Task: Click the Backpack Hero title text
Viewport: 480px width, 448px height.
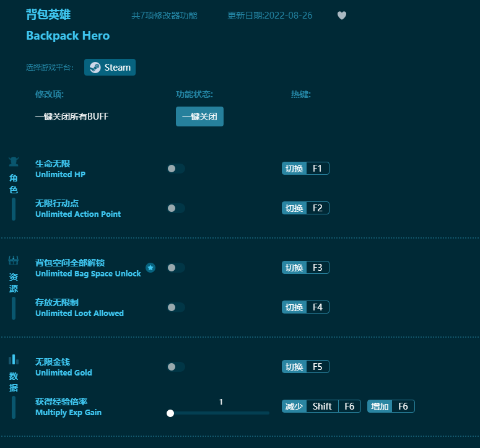Action: (68, 36)
